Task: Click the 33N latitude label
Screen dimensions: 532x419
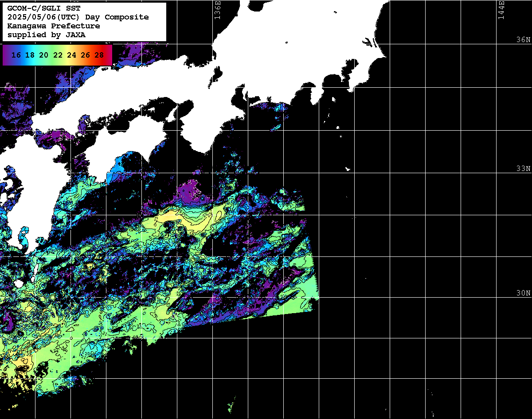Action: click(523, 169)
